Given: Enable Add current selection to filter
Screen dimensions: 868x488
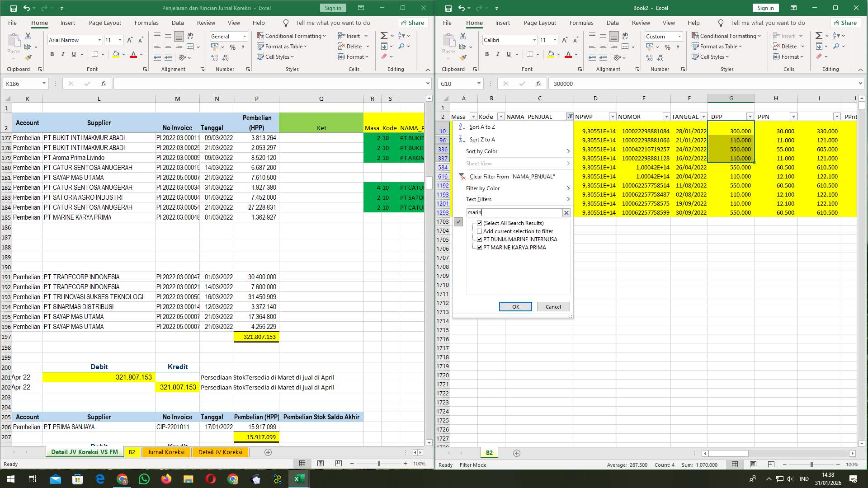Looking at the screenshot, I should (x=479, y=231).
